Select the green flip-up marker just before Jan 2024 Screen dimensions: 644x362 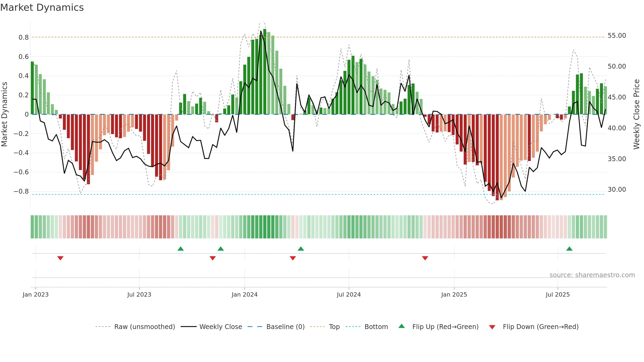pos(221,249)
